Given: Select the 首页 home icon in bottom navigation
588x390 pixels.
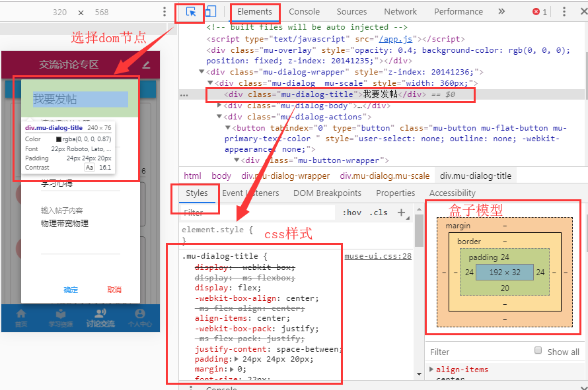Looking at the screenshot, I should coord(21,313).
